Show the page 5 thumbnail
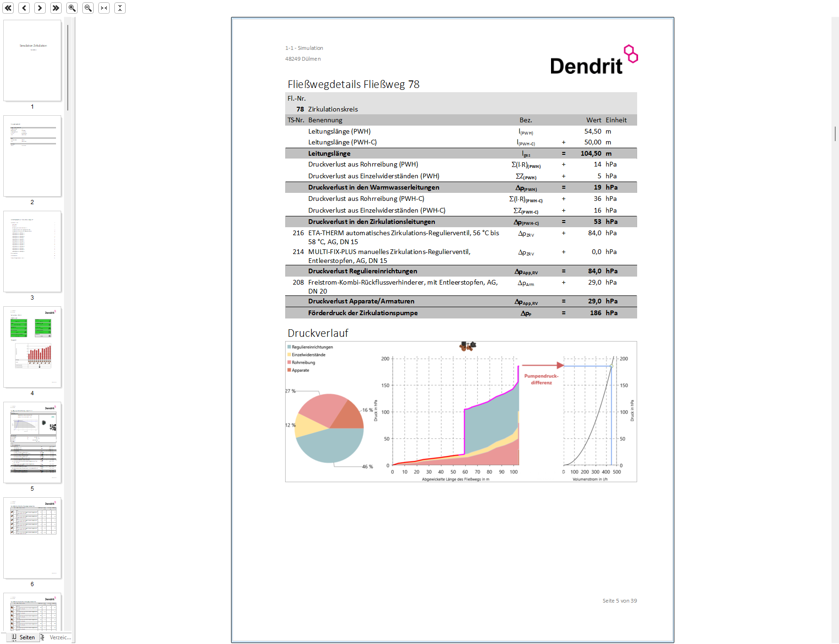 (32, 442)
